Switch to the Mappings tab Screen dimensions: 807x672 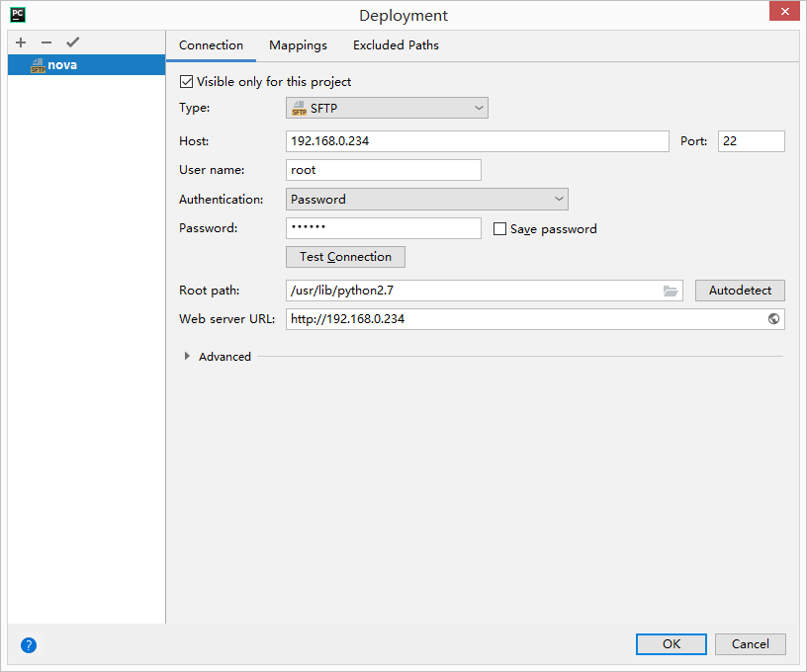[298, 45]
